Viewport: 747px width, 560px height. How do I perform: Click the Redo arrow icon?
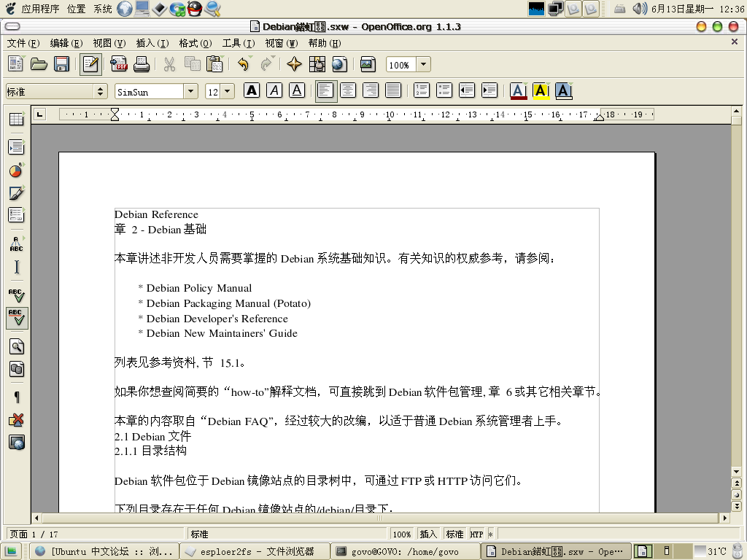tap(266, 64)
